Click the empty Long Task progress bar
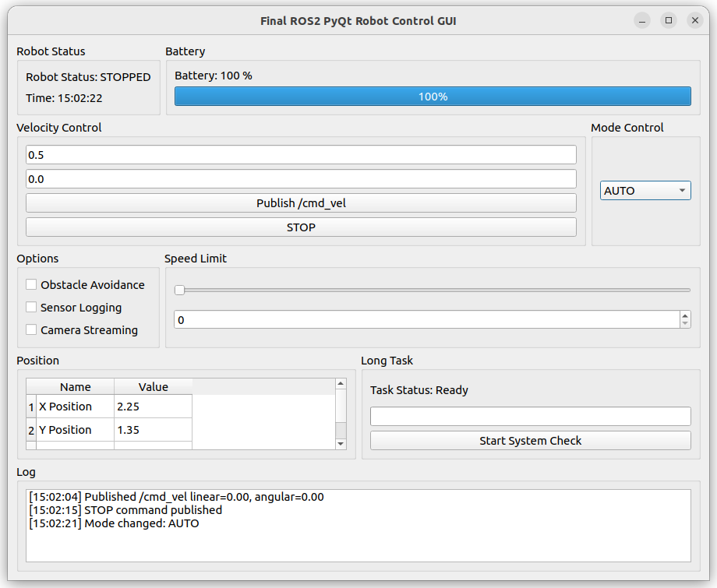 point(531,416)
